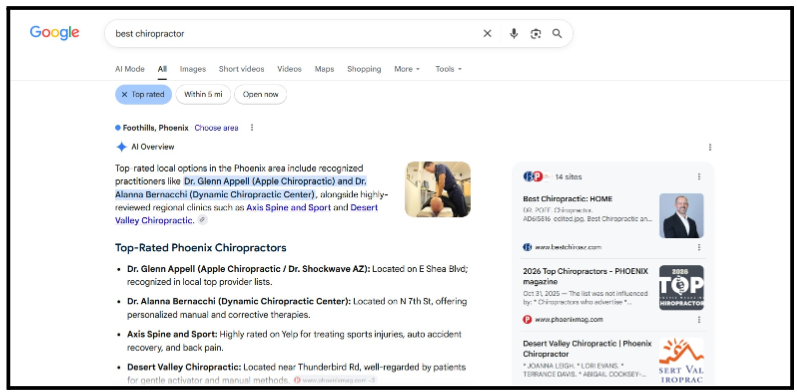Open Desert Valley Chiropractic | Phoenix Chiropractor result
The image size is (797, 392).
click(587, 349)
